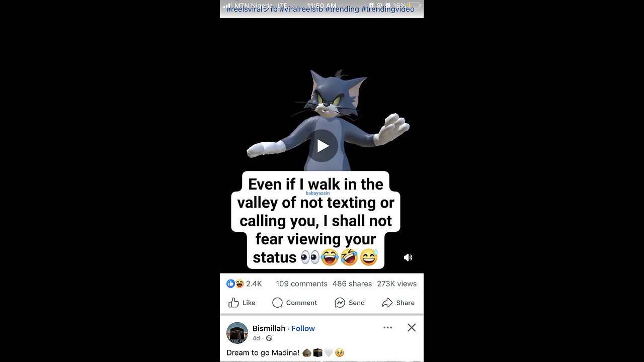Follow the Bismillah page
This screenshot has width=644, height=362.
point(303,328)
